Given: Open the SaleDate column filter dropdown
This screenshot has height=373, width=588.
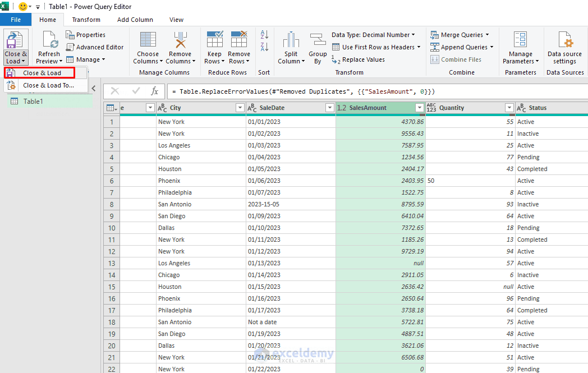Looking at the screenshot, I should click(x=329, y=108).
